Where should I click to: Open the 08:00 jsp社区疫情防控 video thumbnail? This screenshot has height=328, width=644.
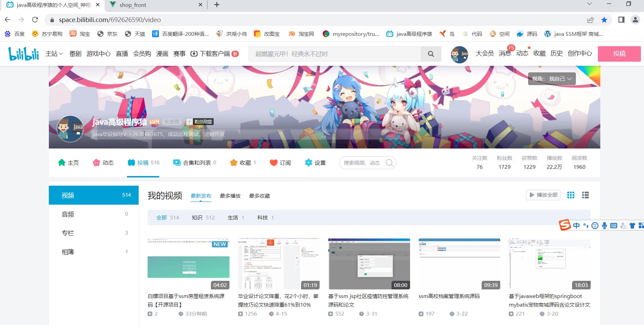369,264
